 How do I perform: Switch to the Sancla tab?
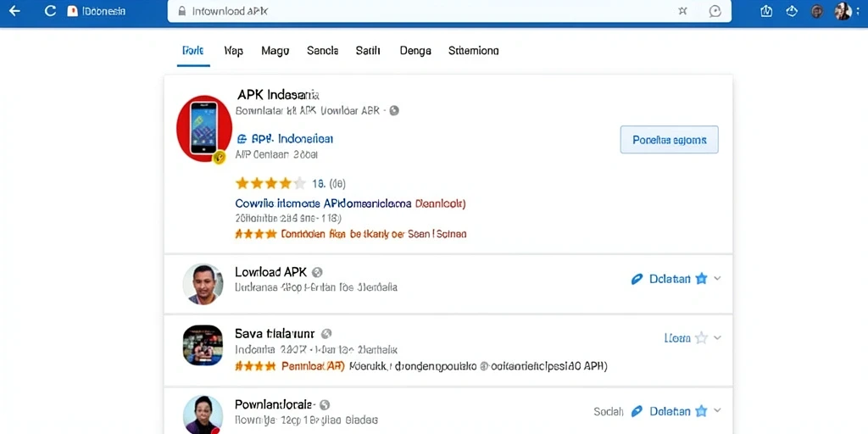click(x=323, y=51)
